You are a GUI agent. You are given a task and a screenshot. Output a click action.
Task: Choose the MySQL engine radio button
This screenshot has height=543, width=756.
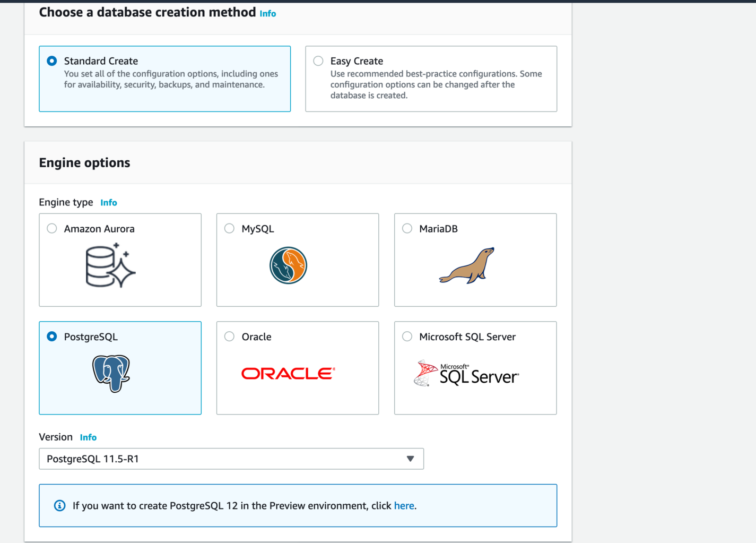229,229
